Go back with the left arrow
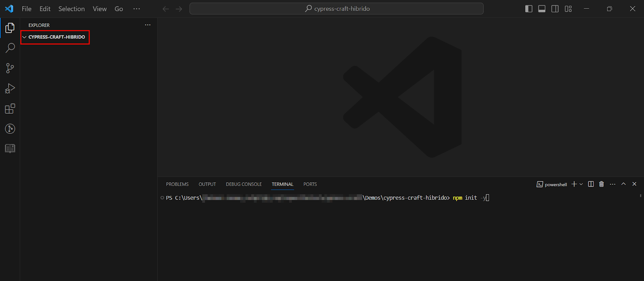Screen dimensions: 644x281 165,9
